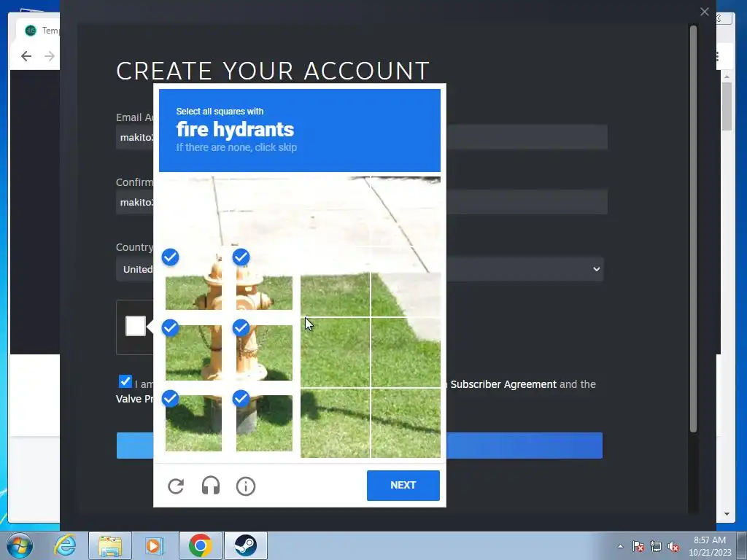Viewport: 747px width, 560px height.
Task: Click the NEXT button in captcha
Action: [x=403, y=485]
